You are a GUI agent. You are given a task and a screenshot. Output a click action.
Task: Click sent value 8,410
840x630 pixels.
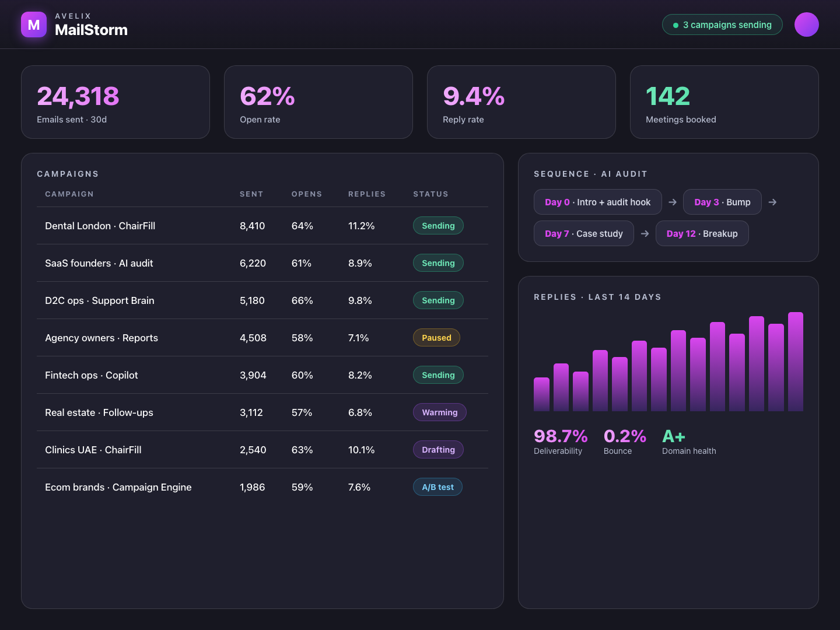[x=253, y=226]
